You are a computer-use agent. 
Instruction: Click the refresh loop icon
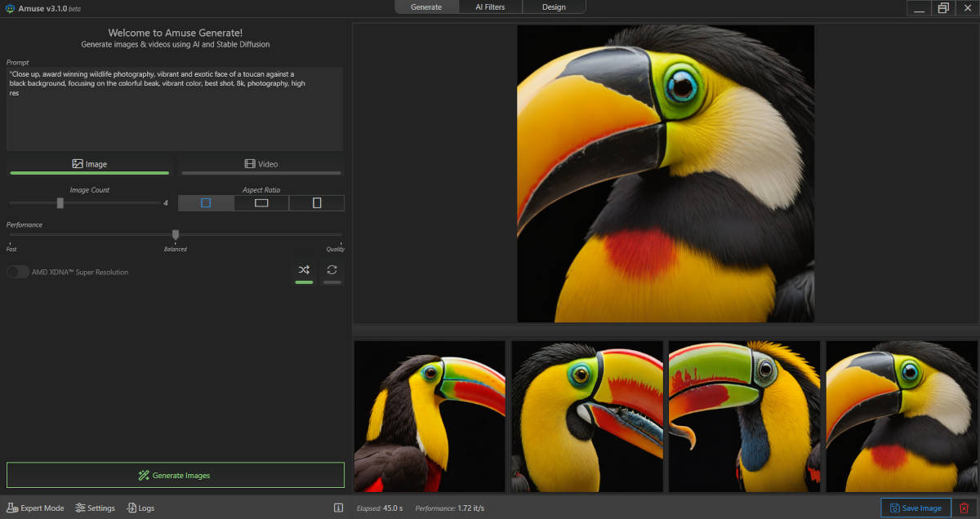click(332, 270)
